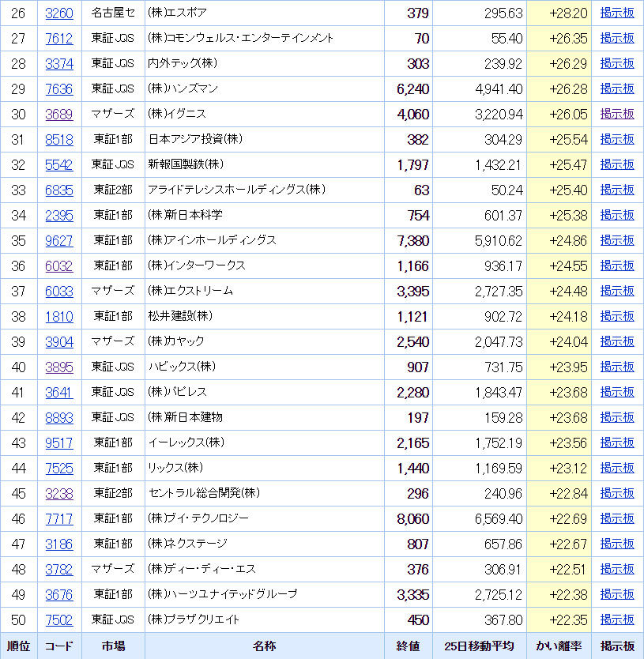Viewport: 644px width, 659px height.
Task: Open 掲示板 link for (株)パピレス row
Action: point(617,392)
